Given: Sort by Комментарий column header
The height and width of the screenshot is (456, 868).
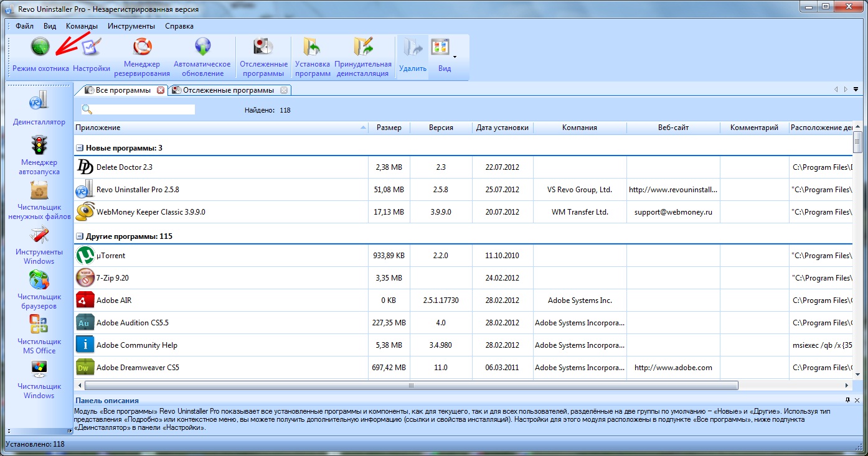Looking at the screenshot, I should [x=754, y=128].
